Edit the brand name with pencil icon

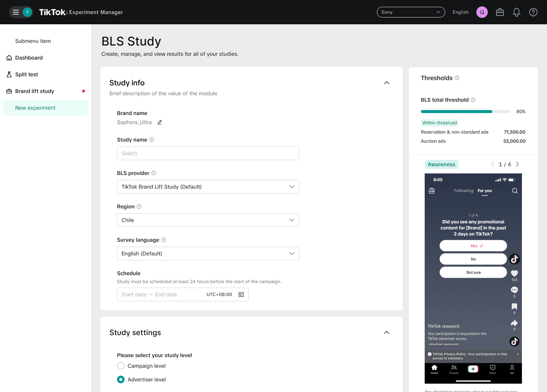(x=160, y=122)
